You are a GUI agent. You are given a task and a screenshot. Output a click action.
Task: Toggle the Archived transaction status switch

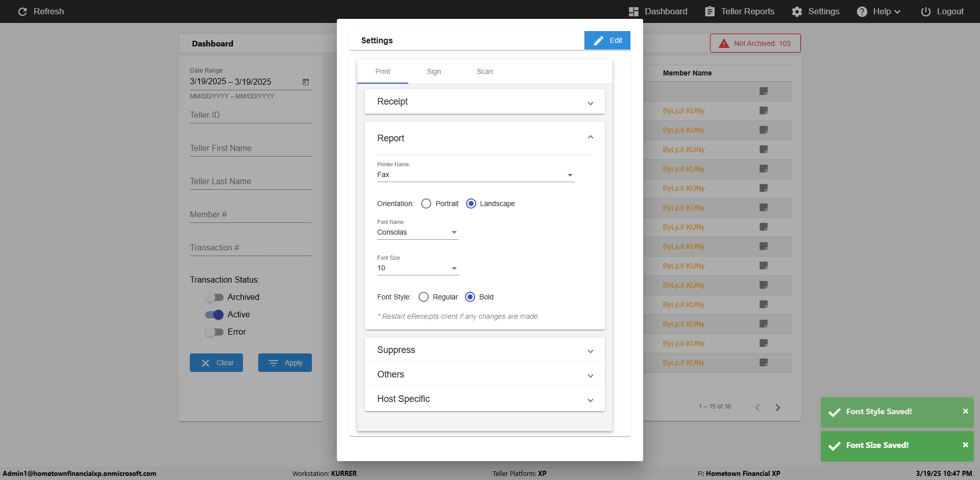pyautogui.click(x=214, y=297)
